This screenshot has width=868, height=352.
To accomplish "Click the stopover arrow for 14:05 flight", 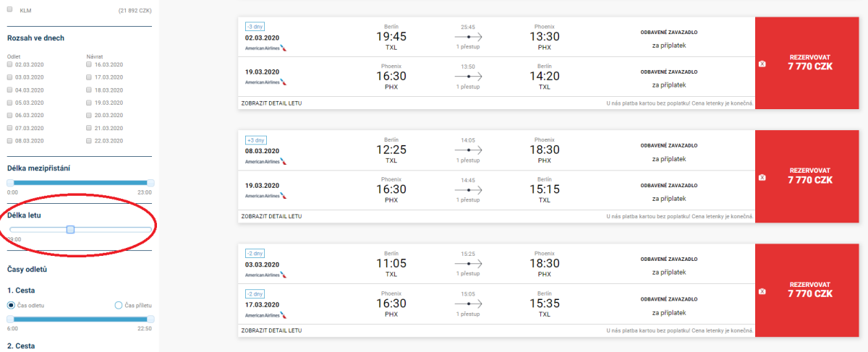I will pyautogui.click(x=468, y=150).
